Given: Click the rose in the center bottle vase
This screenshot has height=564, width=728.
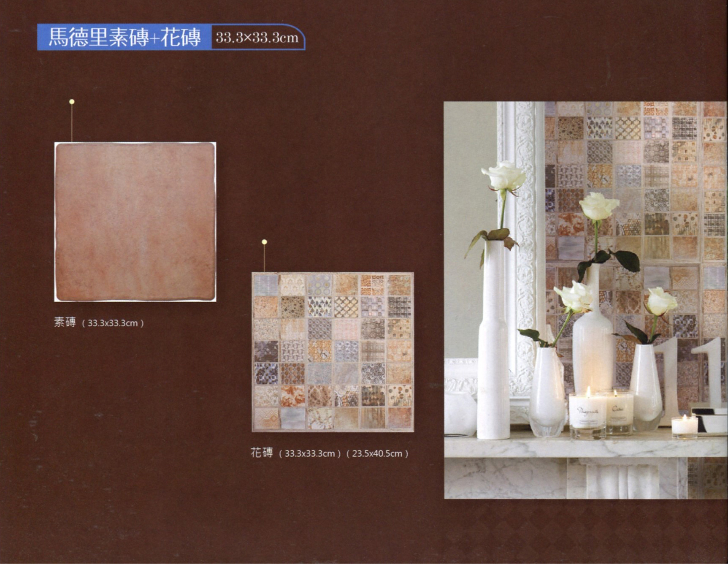Looking at the screenshot, I should [598, 207].
